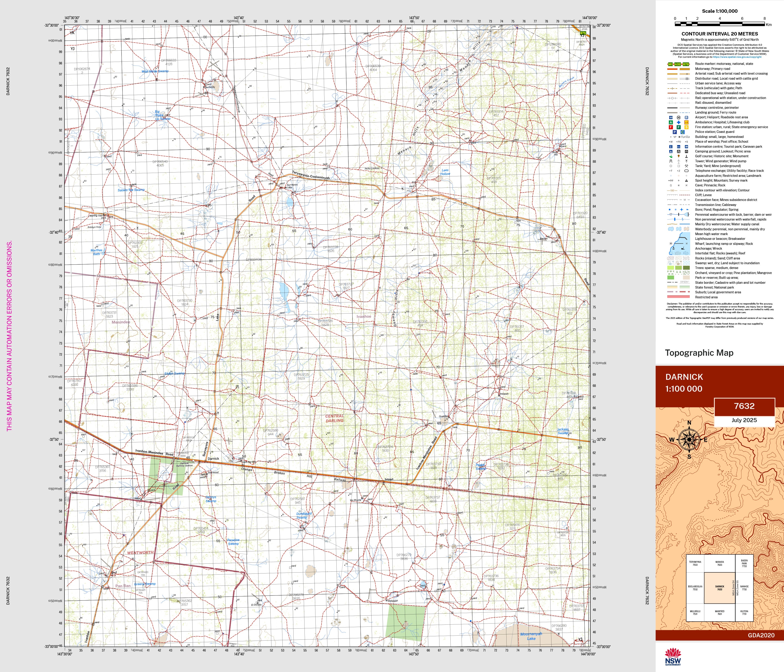Screen dimensions: 784x672
Task: Click the Golf course legend symbol
Action: click(670, 156)
